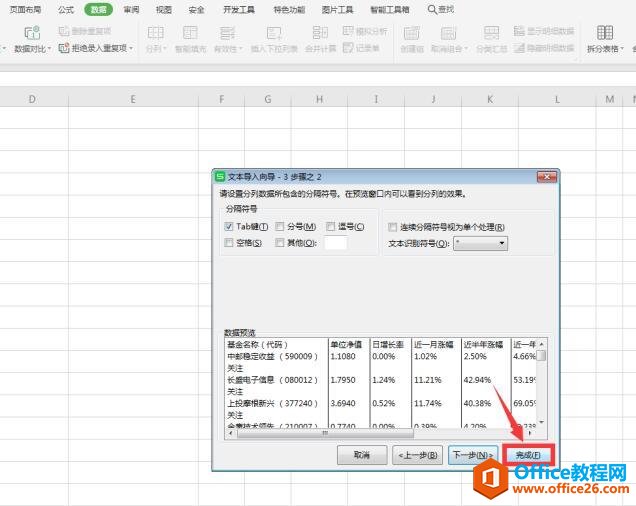Enable the 分号 semicolon checkbox
This screenshot has height=506, width=636.
[x=279, y=226]
